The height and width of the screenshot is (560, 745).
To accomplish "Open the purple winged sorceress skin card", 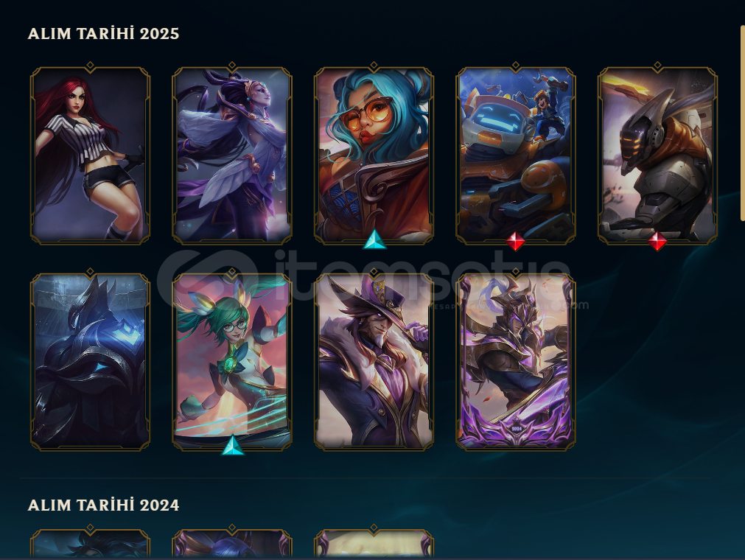I will click(232, 155).
